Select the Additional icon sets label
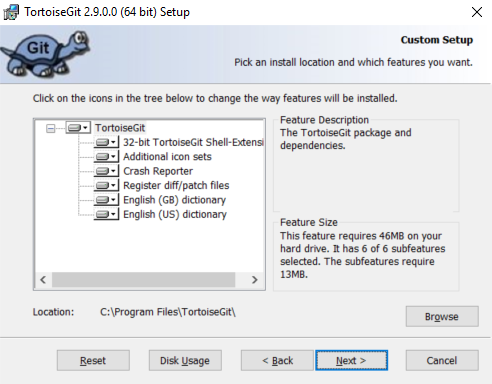Viewport: 492px width, 384px height. pyautogui.click(x=167, y=157)
